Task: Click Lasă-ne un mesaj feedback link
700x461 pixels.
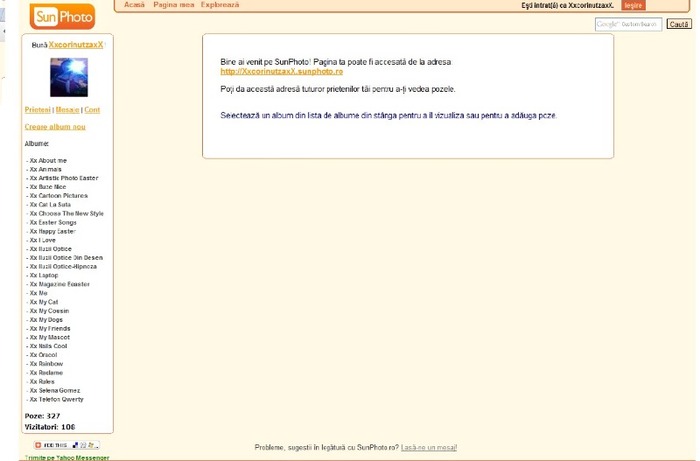Action: tap(429, 447)
